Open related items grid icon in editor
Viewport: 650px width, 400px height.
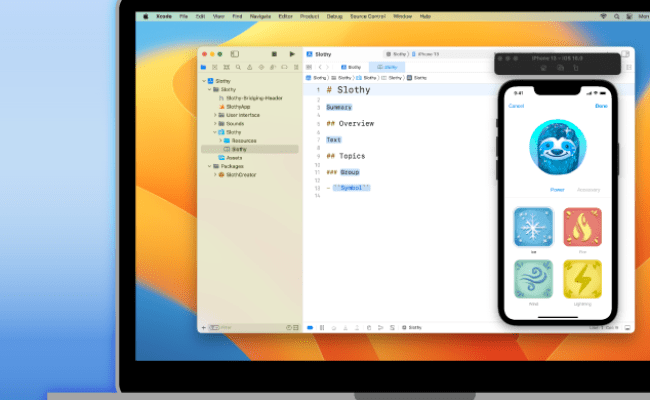tap(309, 67)
